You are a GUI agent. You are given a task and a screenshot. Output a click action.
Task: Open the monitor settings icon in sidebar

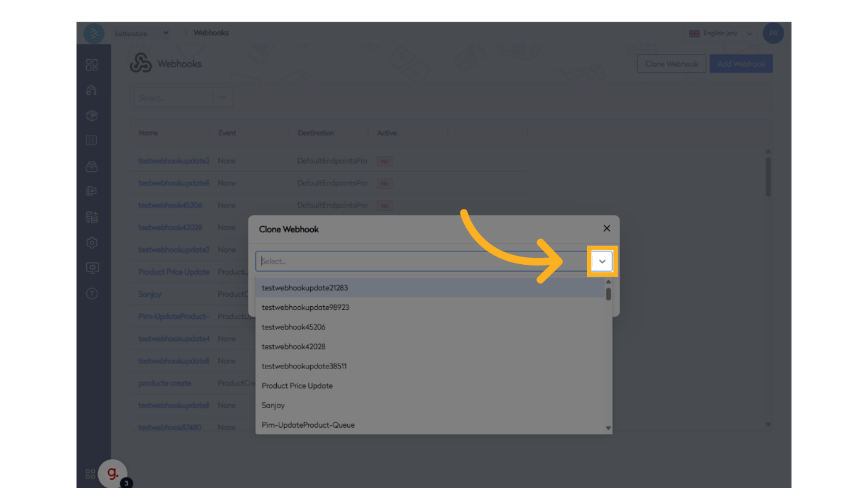tap(92, 268)
